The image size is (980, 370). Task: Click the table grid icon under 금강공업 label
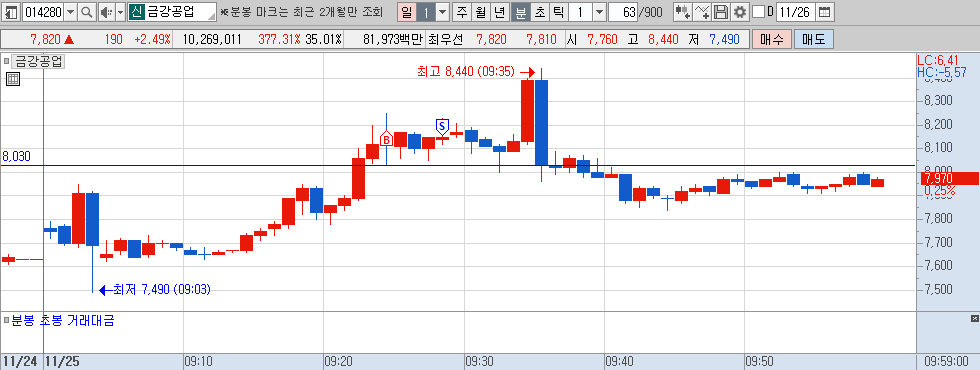(13, 79)
